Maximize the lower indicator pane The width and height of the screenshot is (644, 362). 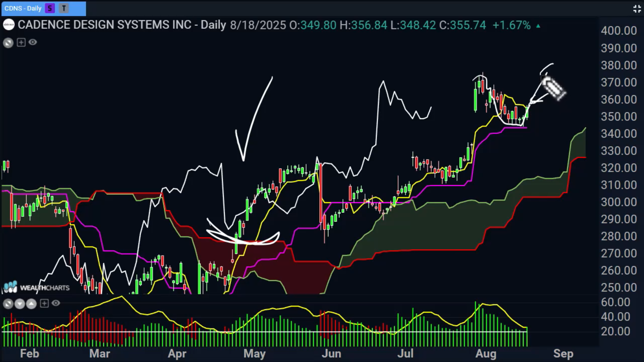point(8,304)
